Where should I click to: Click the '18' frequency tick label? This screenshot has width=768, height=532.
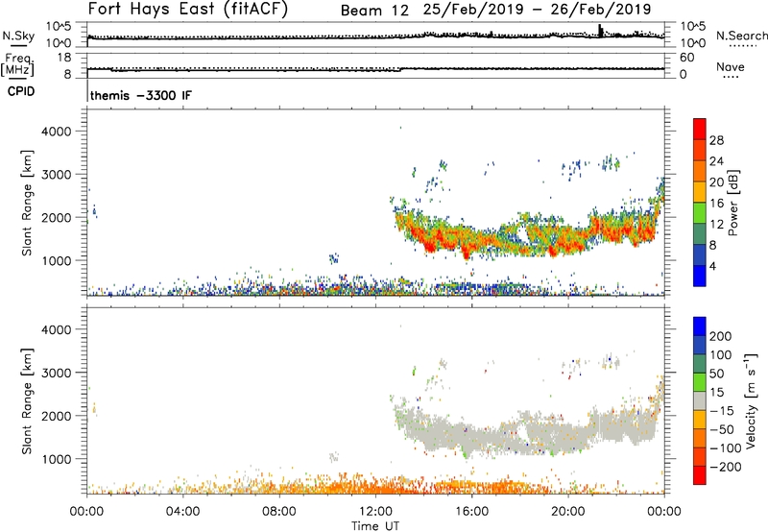[63, 58]
